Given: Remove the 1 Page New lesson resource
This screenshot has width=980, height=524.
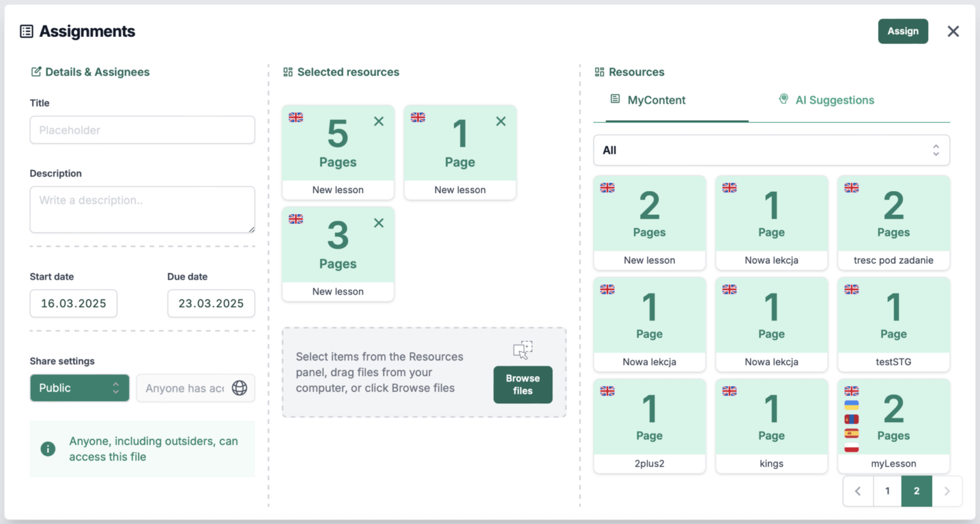Looking at the screenshot, I should pos(501,120).
